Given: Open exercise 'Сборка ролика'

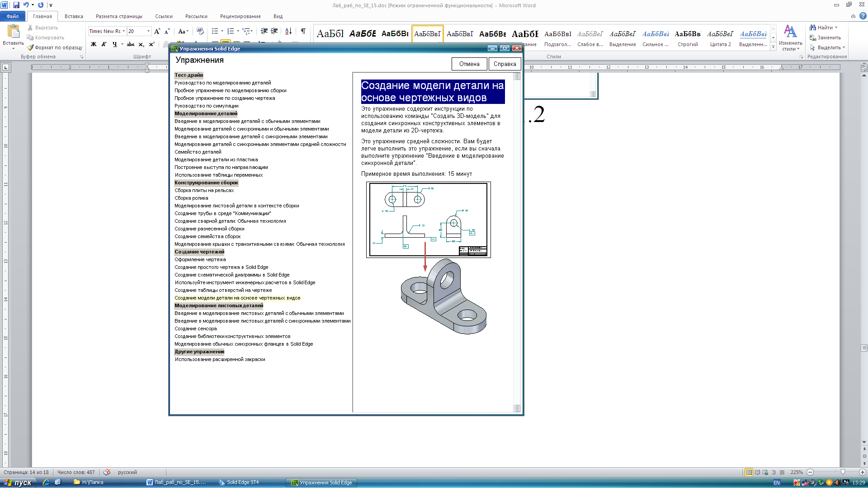Looking at the screenshot, I should tap(191, 198).
